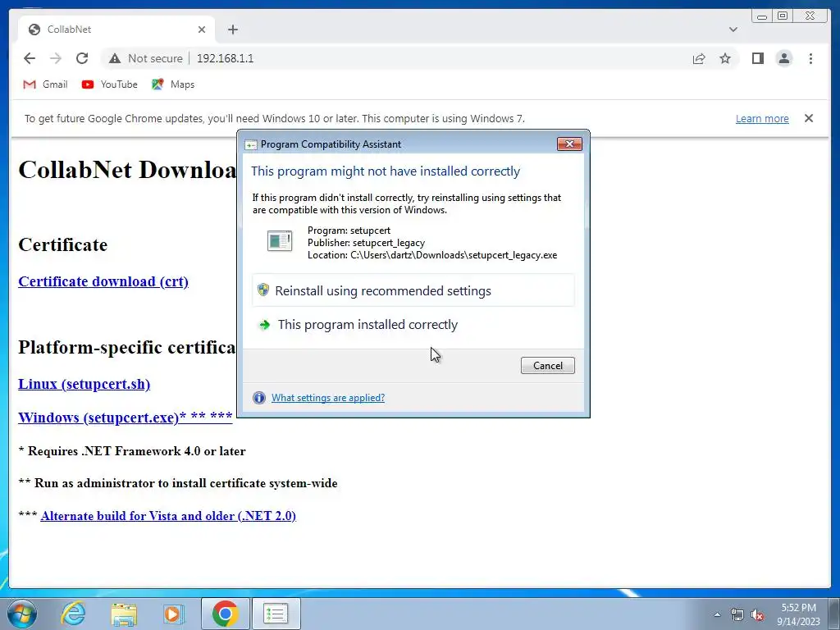840x630 pixels.
Task: Click Program Compatibility Assistant title icon
Action: click(251, 144)
